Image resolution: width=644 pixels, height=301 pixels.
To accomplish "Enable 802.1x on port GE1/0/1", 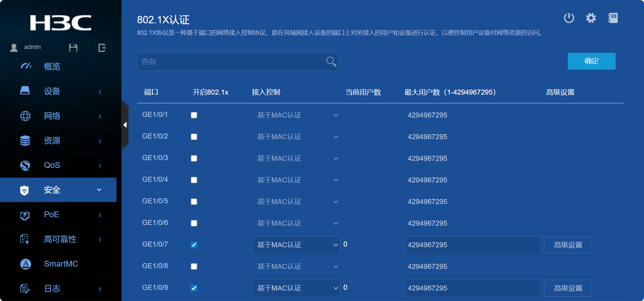I will [x=194, y=115].
